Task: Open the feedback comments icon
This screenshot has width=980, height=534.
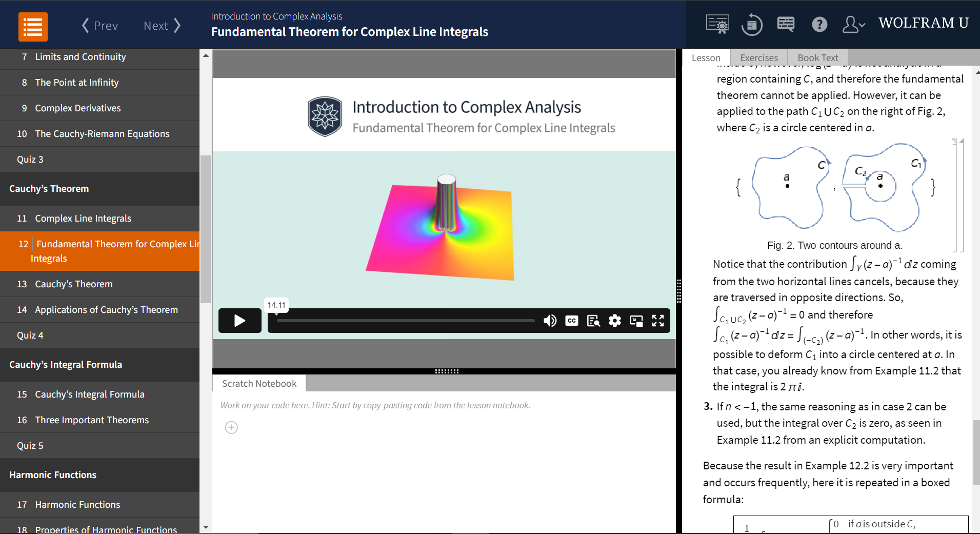Action: click(x=786, y=24)
